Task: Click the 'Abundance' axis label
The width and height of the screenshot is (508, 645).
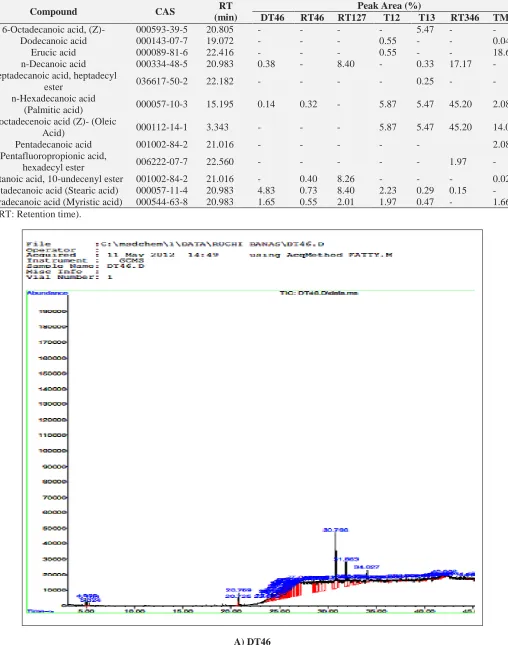Action: (47, 293)
